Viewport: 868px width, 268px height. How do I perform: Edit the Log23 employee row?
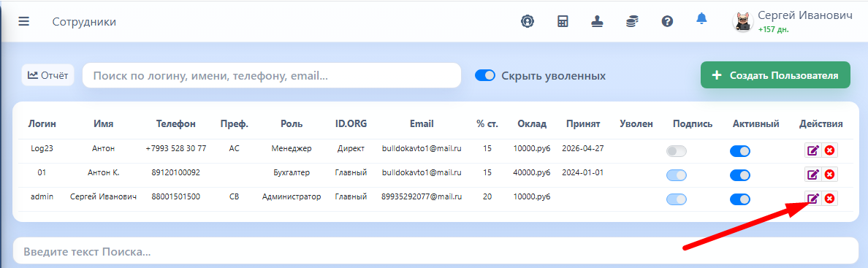tap(812, 150)
